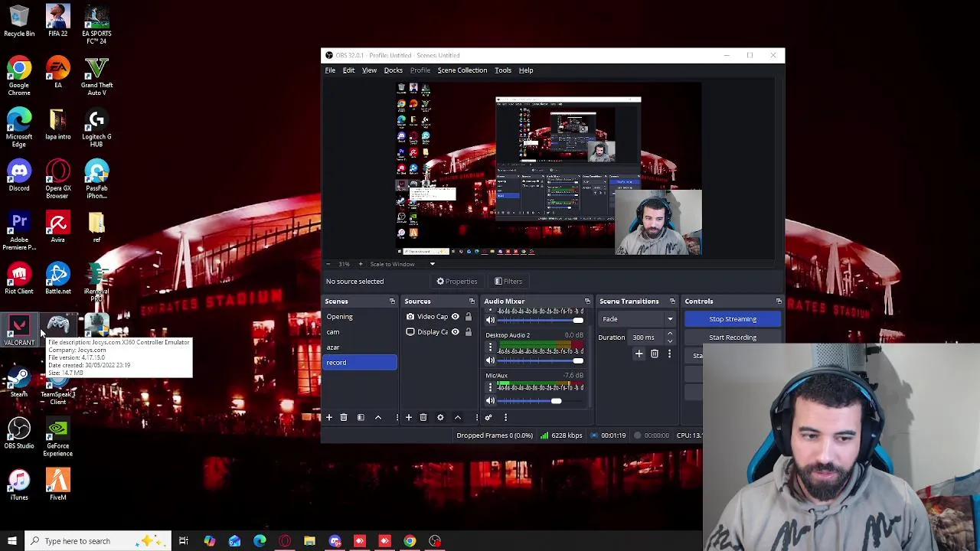Image resolution: width=980 pixels, height=551 pixels.
Task: Increase transition Duration with the up arrow
Action: click(x=670, y=334)
